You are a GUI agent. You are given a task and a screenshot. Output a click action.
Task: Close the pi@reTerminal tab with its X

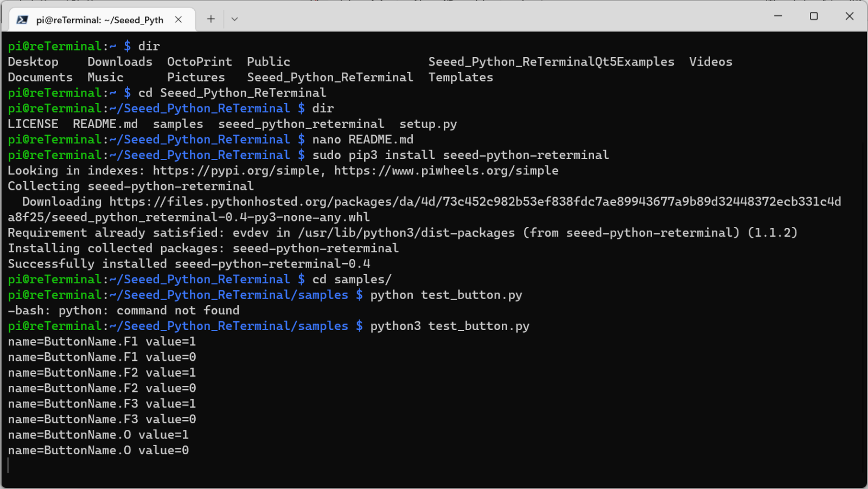tap(178, 19)
